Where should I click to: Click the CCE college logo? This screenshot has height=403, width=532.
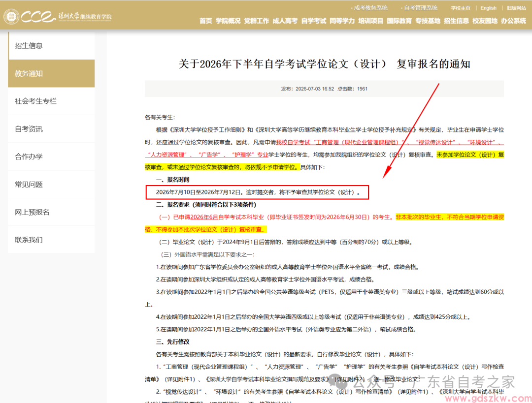click(x=58, y=16)
